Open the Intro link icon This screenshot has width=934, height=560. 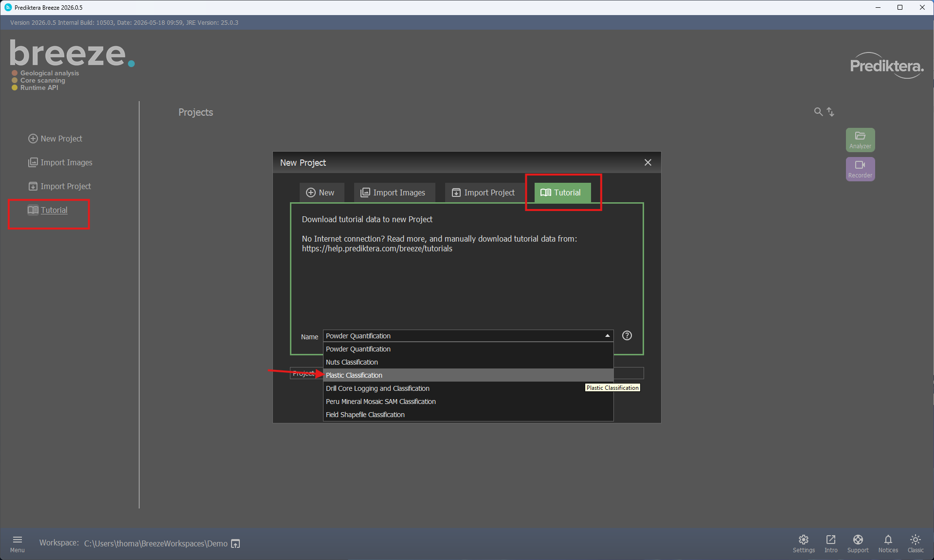[831, 543]
